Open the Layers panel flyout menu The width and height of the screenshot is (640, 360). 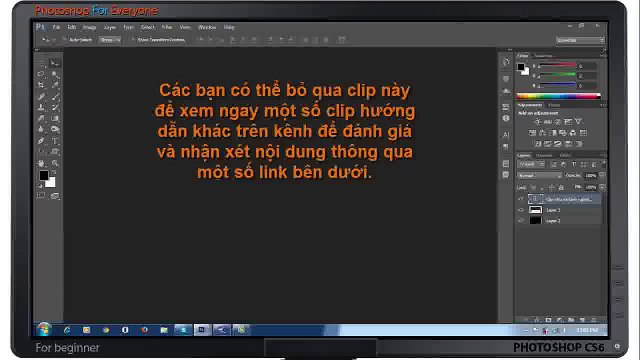(x=602, y=156)
